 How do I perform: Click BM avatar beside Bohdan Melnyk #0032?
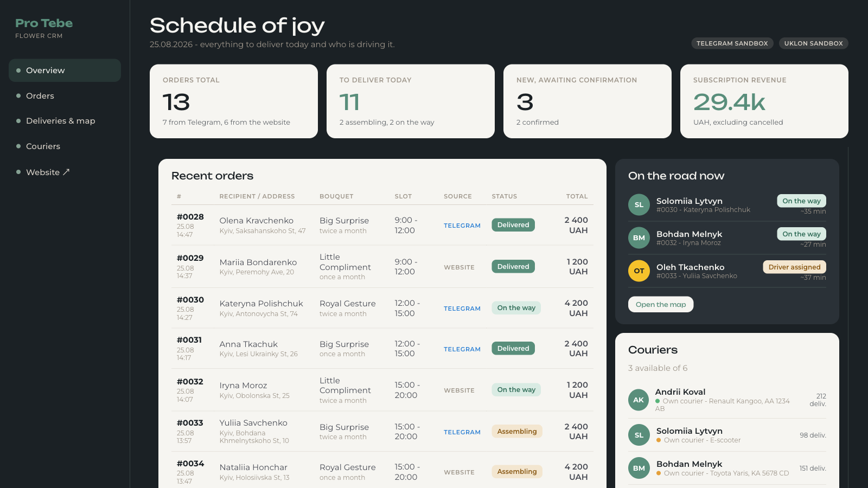pos(639,238)
